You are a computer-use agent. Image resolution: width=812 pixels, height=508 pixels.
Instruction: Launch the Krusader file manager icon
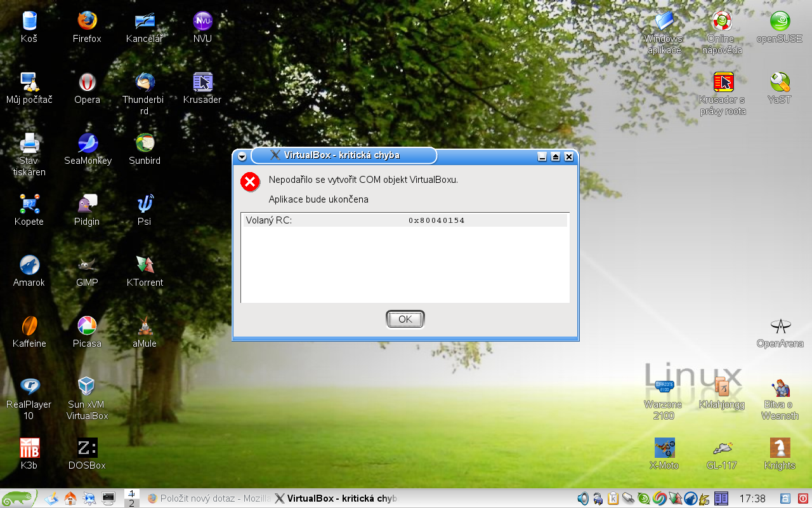(x=202, y=88)
